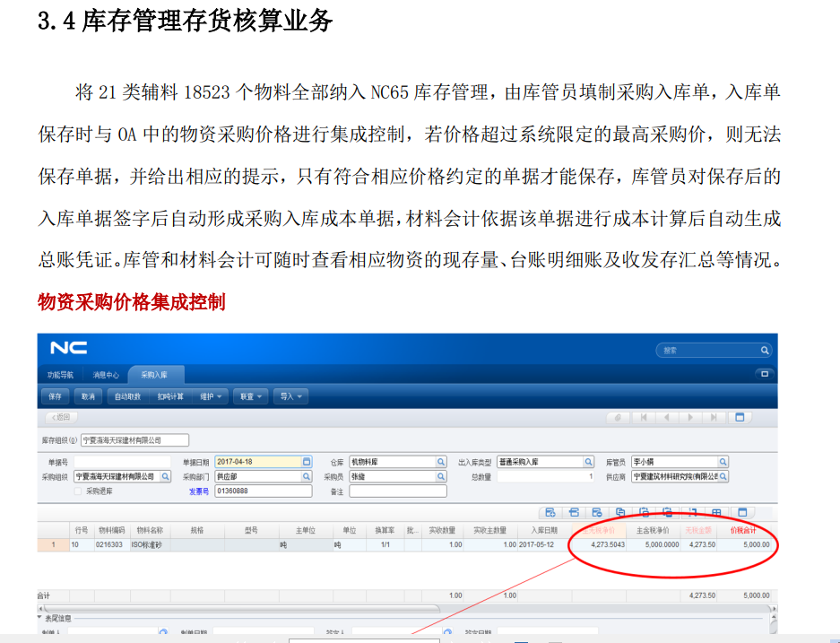Click the 保存 button
Image resolution: width=840 pixels, height=643 pixels.
click(x=56, y=395)
